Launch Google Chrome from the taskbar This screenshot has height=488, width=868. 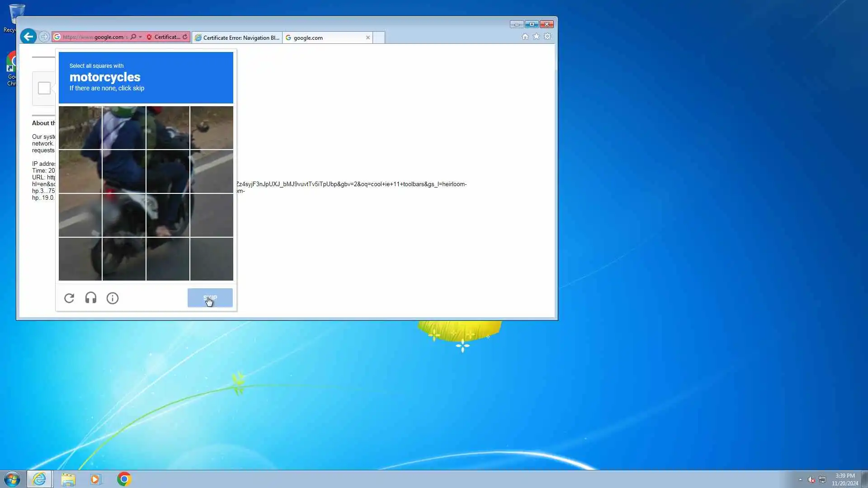124,479
